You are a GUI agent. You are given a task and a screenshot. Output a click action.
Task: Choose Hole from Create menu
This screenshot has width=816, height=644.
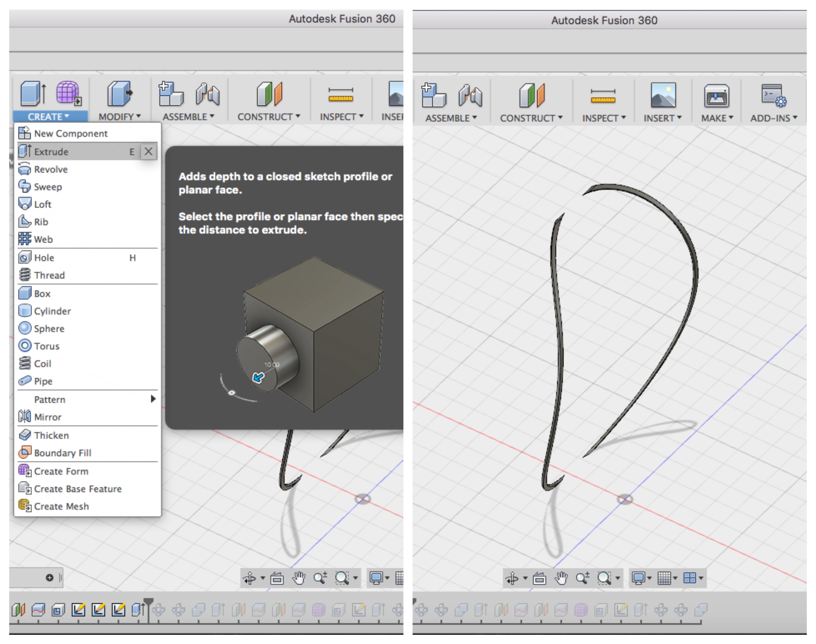(x=87, y=258)
